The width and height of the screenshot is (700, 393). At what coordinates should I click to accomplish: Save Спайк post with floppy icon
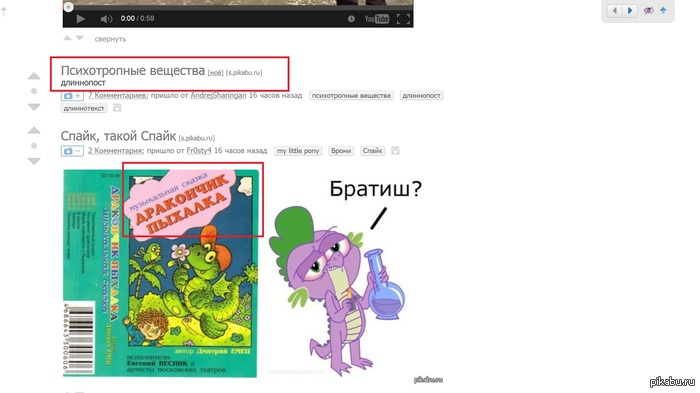tap(395, 151)
